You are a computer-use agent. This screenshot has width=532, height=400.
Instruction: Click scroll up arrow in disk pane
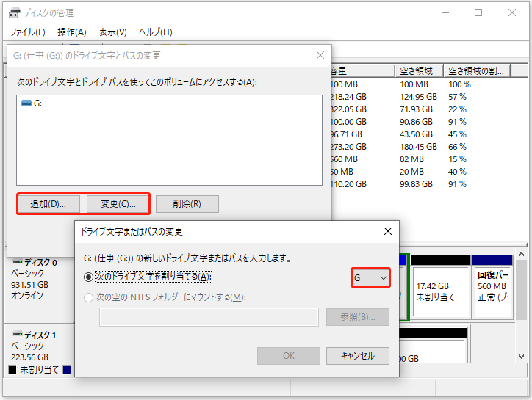click(x=522, y=254)
